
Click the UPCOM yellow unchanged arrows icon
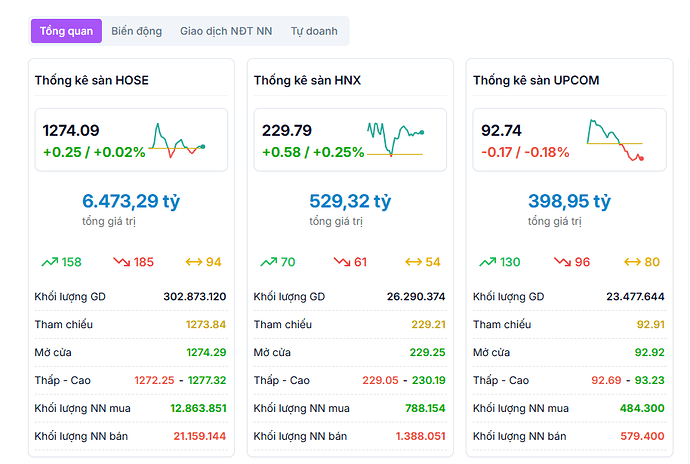pyautogui.click(x=632, y=262)
